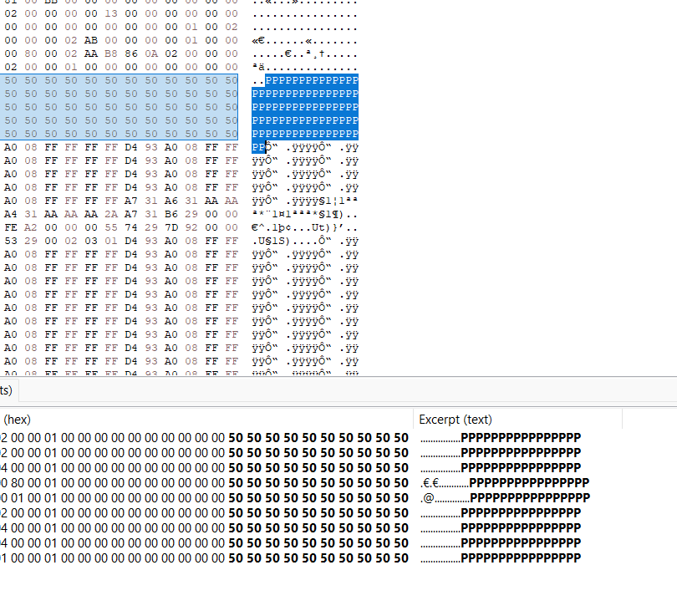Image resolution: width=677 pixels, height=616 pixels.
Task: Click the 0A byte in hex view
Action: point(151,53)
